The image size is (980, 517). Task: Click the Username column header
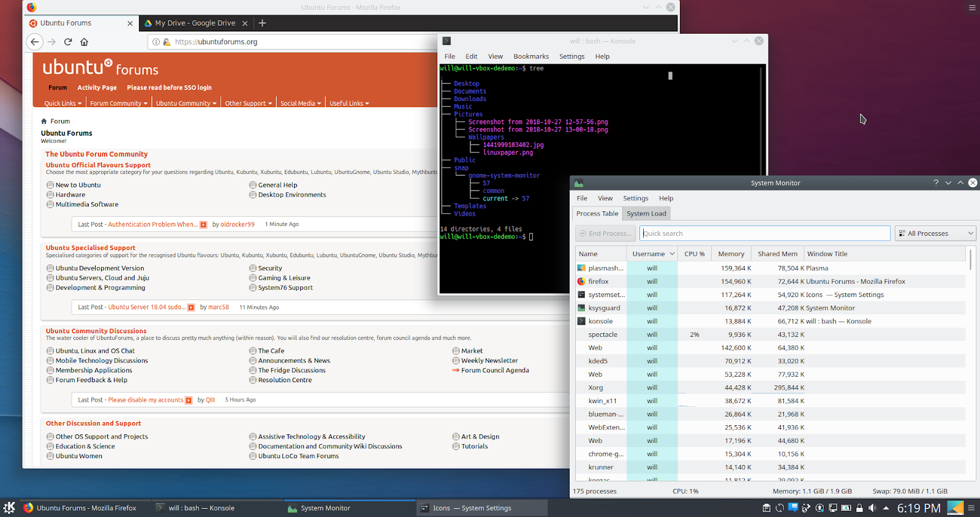pyautogui.click(x=652, y=254)
